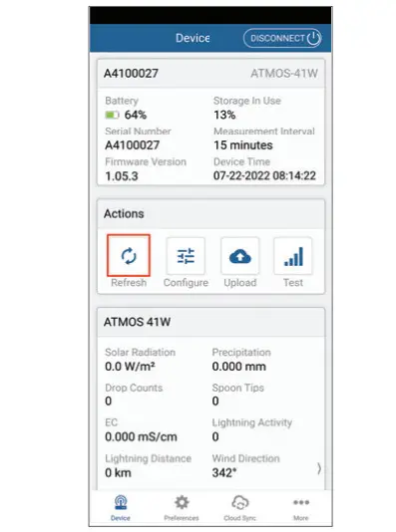This screenshot has width=396, height=532.
Task: Select the Storage In Use 13% value
Action: 224,115
